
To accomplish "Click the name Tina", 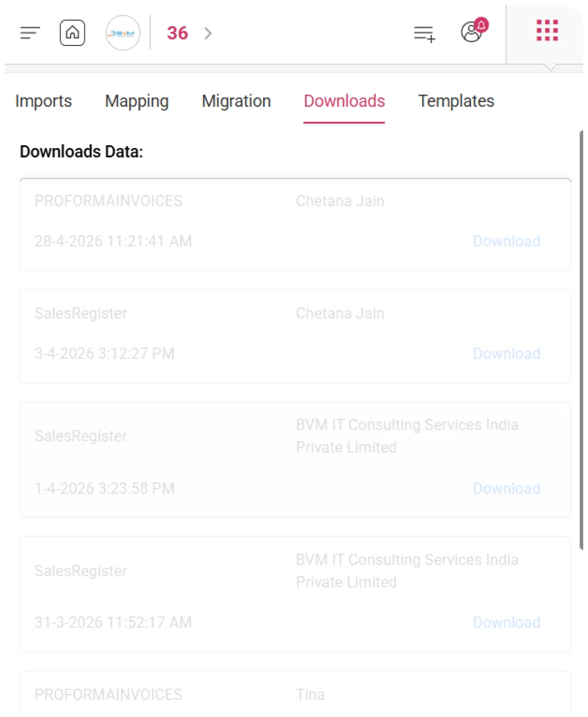I will point(310,695).
